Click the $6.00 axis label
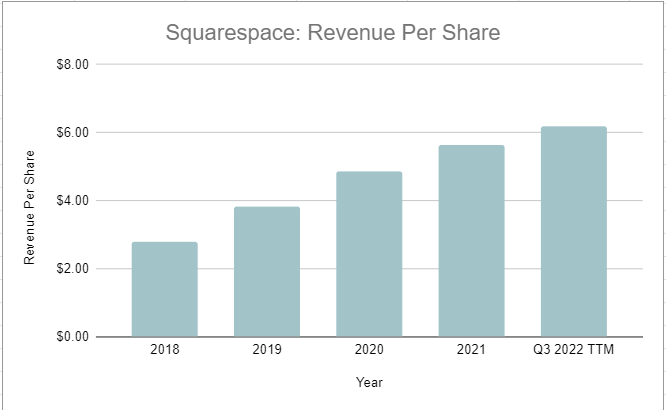 click(x=73, y=133)
